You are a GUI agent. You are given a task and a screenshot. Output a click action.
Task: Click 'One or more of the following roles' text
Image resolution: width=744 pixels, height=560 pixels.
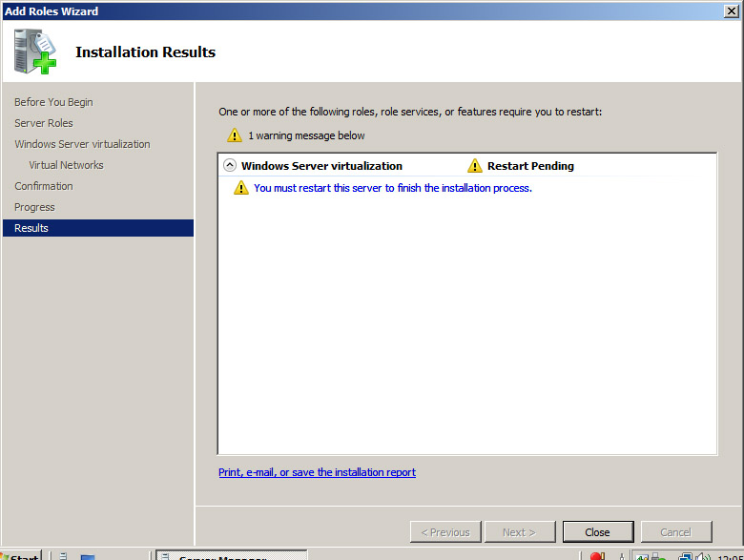(x=410, y=112)
